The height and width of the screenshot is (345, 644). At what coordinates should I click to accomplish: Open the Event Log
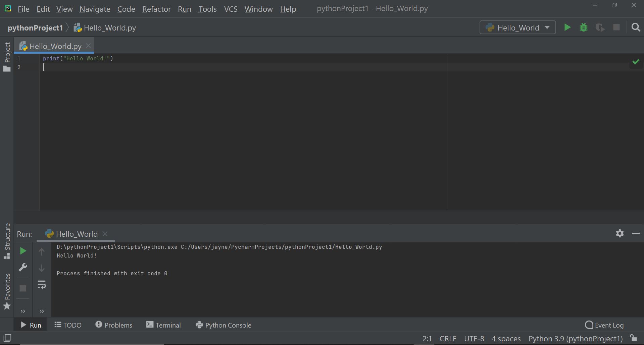pos(604,325)
